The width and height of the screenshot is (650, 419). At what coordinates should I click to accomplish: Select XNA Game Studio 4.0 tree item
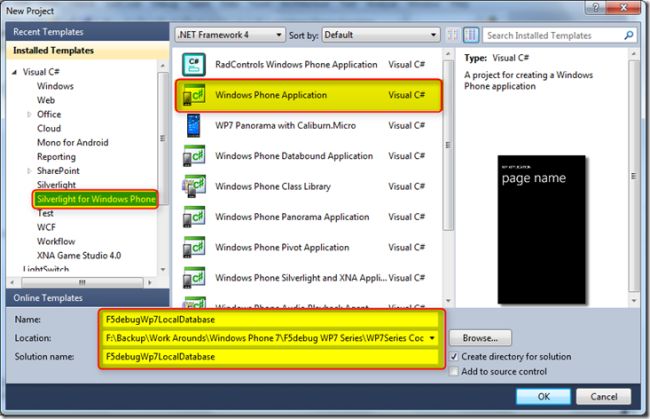(79, 255)
